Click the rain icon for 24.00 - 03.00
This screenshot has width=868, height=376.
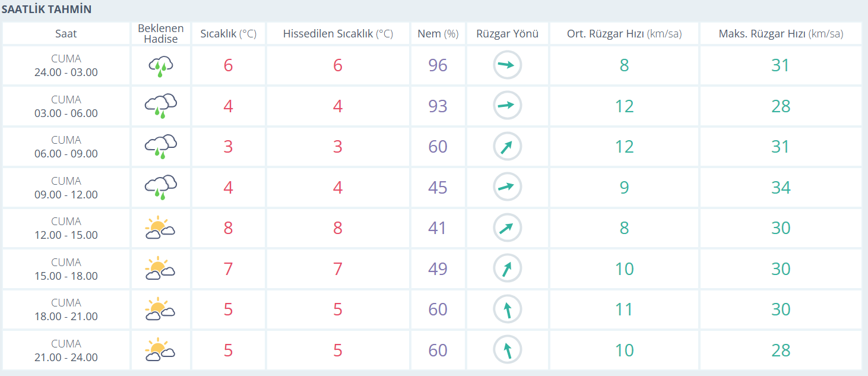click(160, 66)
